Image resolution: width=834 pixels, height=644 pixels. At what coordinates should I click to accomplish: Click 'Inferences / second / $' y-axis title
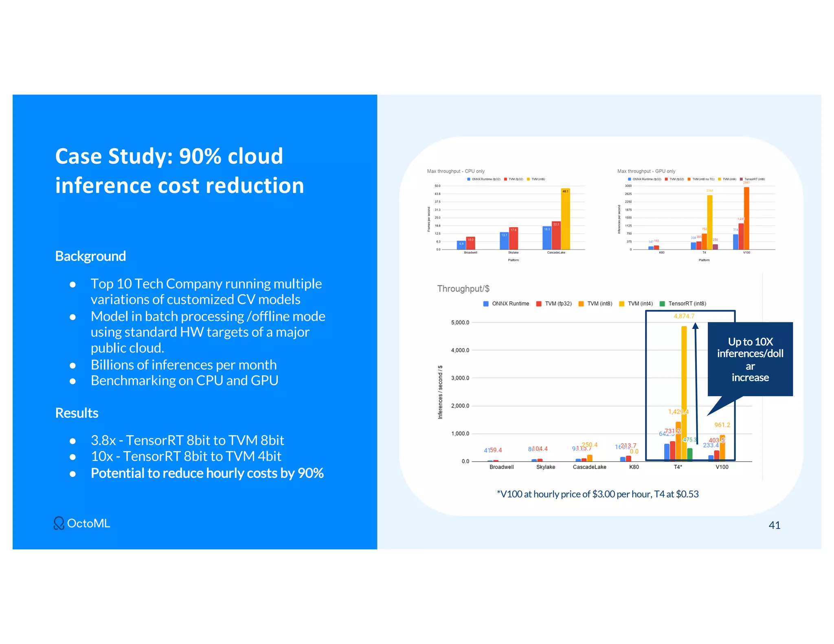[x=440, y=392]
